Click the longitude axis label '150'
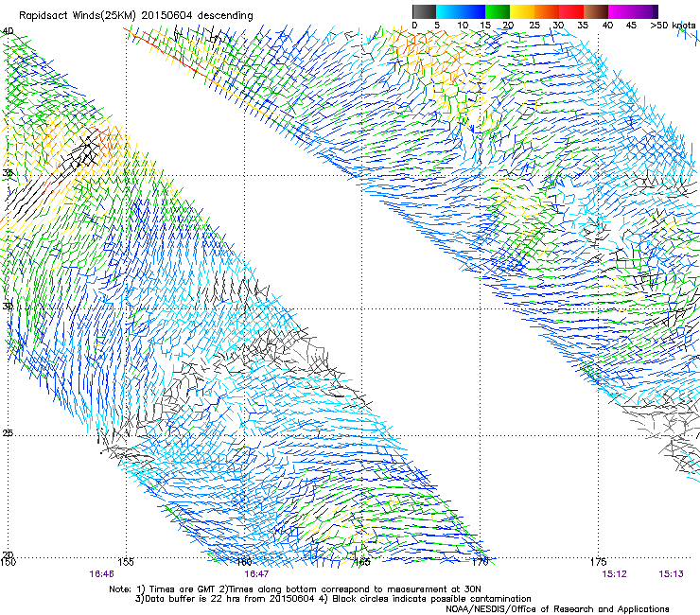Image resolution: width=700 pixels, height=615 pixels. (x=8, y=562)
